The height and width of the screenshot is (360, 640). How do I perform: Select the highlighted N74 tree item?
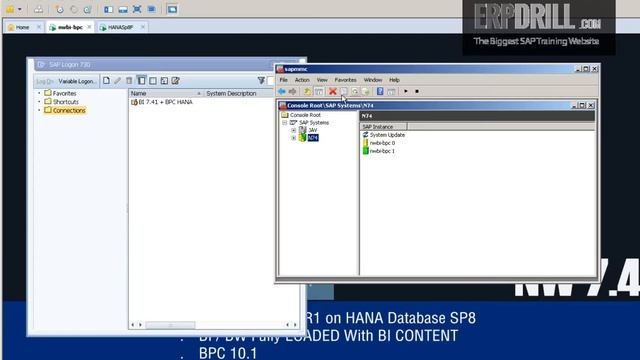point(313,138)
